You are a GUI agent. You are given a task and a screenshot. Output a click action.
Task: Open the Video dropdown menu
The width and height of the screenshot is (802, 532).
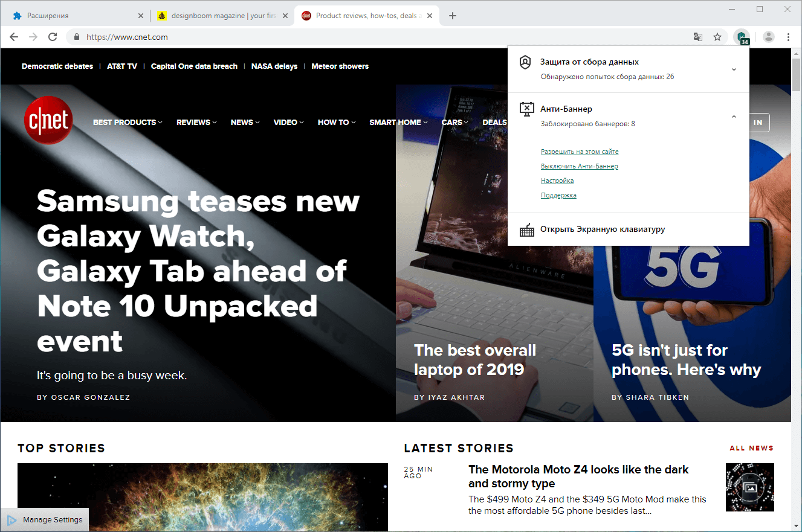click(288, 123)
